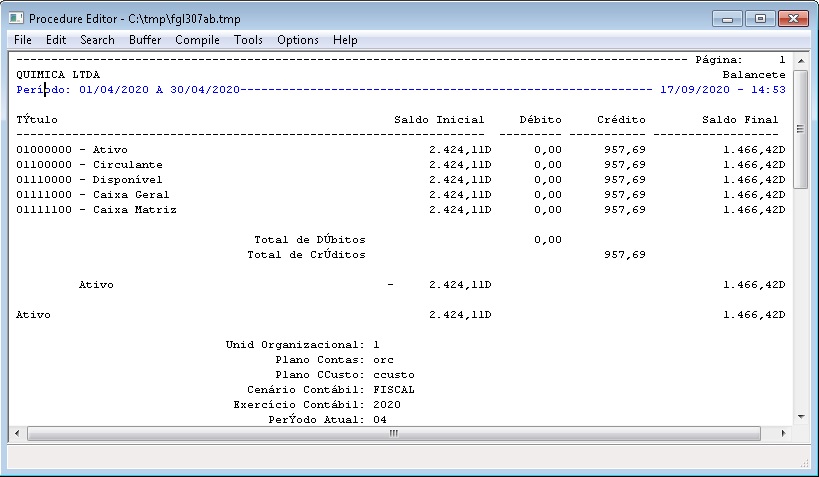Click the left-aligned 'Ativo' summary label
This screenshot has height=477, width=819.
(33, 315)
